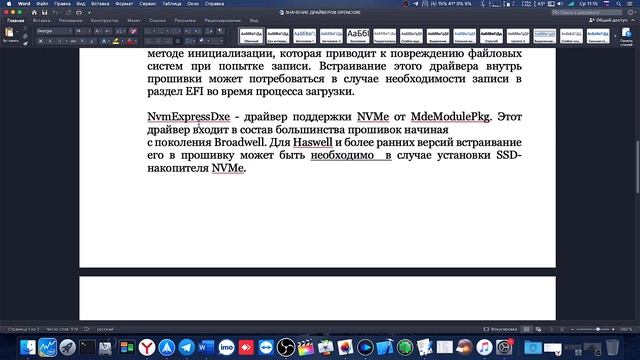Open the Вставка menu in menu bar
640x360 pixels.
tap(100, 4)
